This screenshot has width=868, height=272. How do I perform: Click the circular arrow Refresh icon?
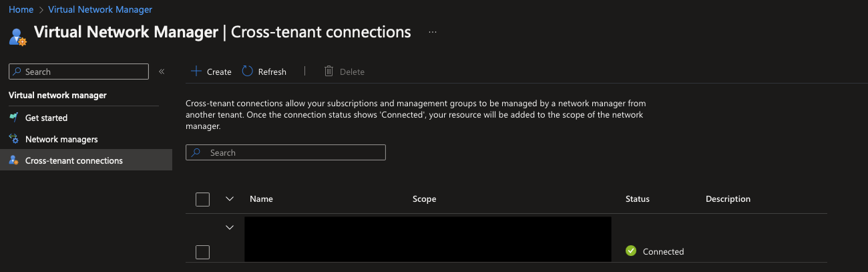(248, 71)
